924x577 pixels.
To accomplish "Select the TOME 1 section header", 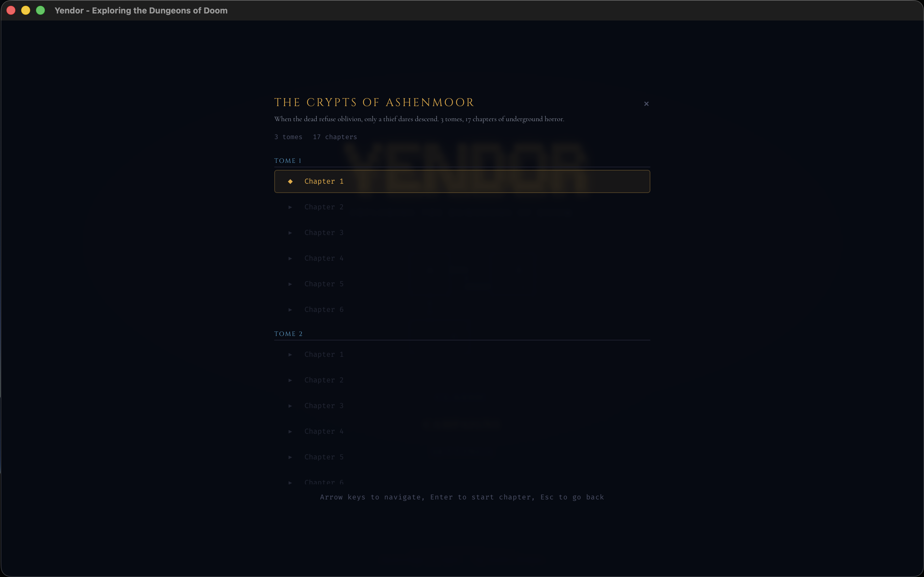I will point(288,161).
